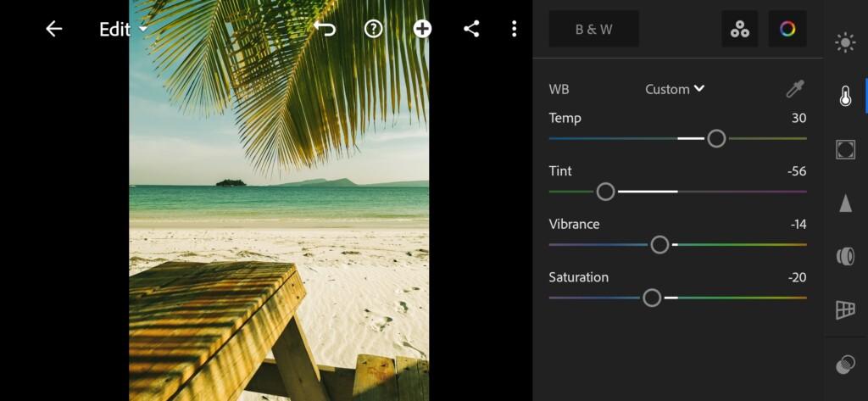Share the photo
Viewport: 868px width, 401px height.
point(471,29)
